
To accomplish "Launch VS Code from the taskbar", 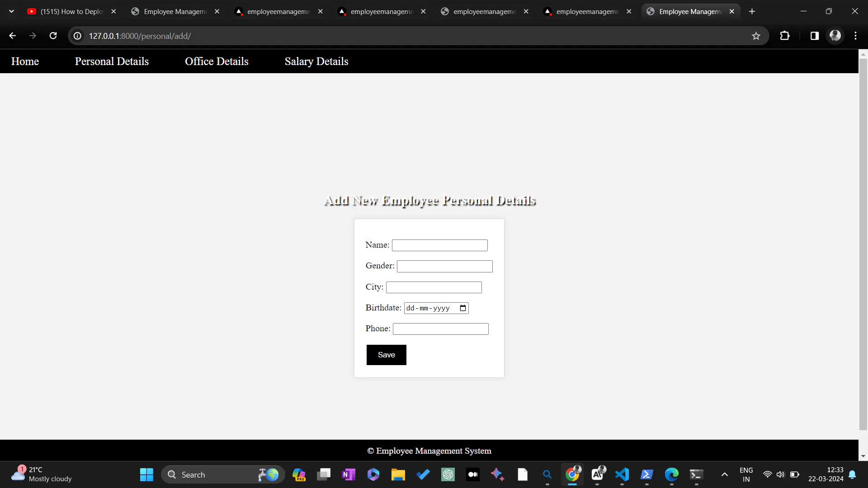I will click(x=622, y=474).
